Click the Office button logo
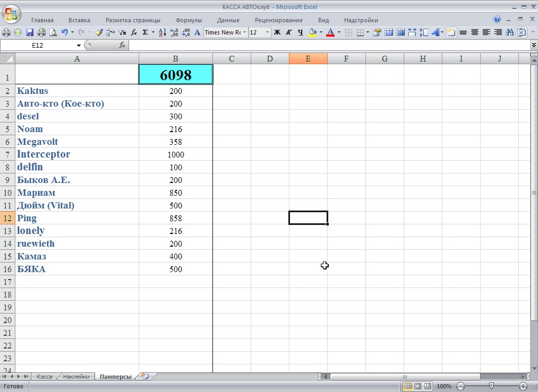Viewport: 538px width, 392px height. point(11,14)
